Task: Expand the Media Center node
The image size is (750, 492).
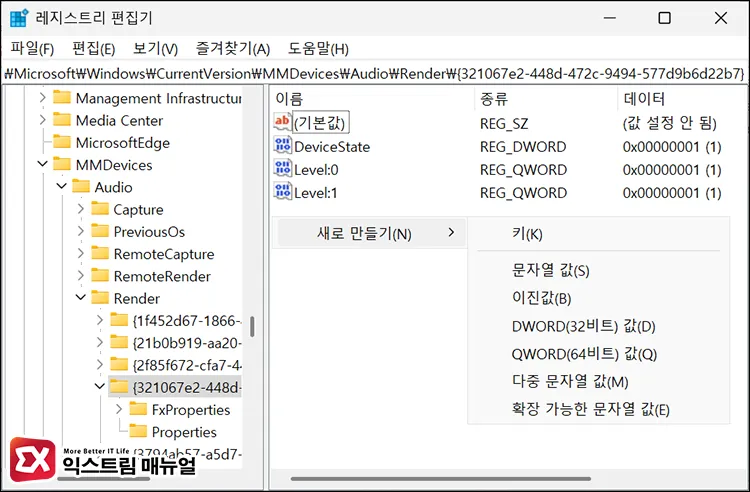Action: [43, 120]
